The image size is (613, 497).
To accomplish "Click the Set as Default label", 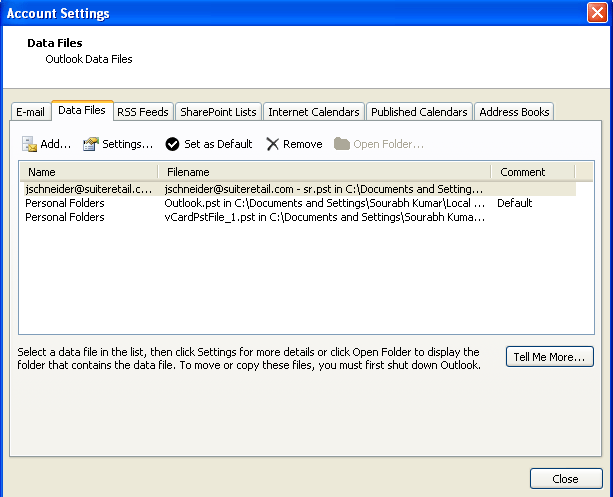I will (x=218, y=144).
